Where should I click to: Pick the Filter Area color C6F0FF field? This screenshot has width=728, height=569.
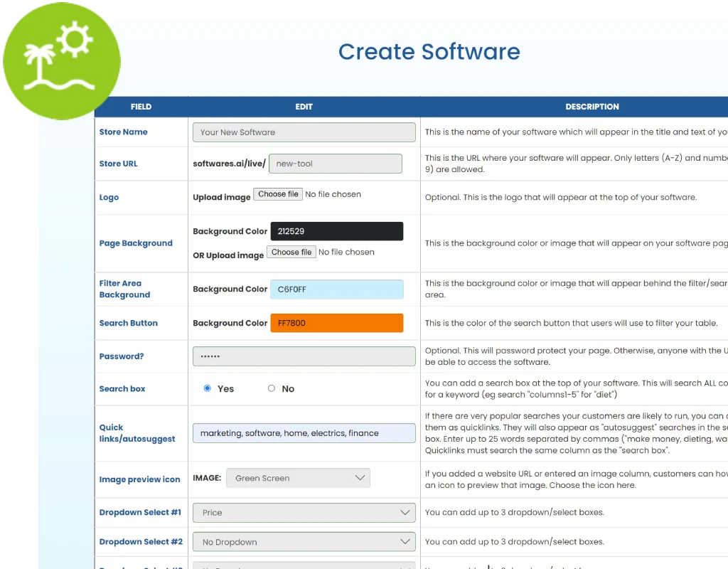(x=336, y=289)
